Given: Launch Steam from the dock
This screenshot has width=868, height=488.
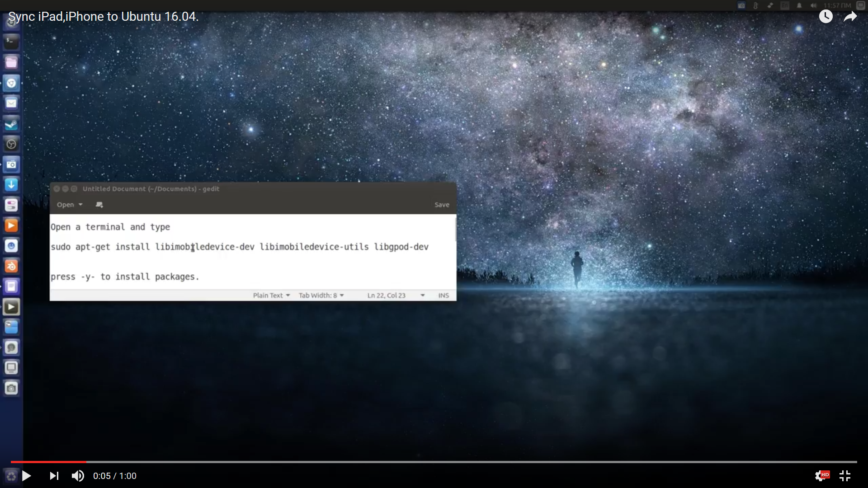Looking at the screenshot, I should pos(11,123).
